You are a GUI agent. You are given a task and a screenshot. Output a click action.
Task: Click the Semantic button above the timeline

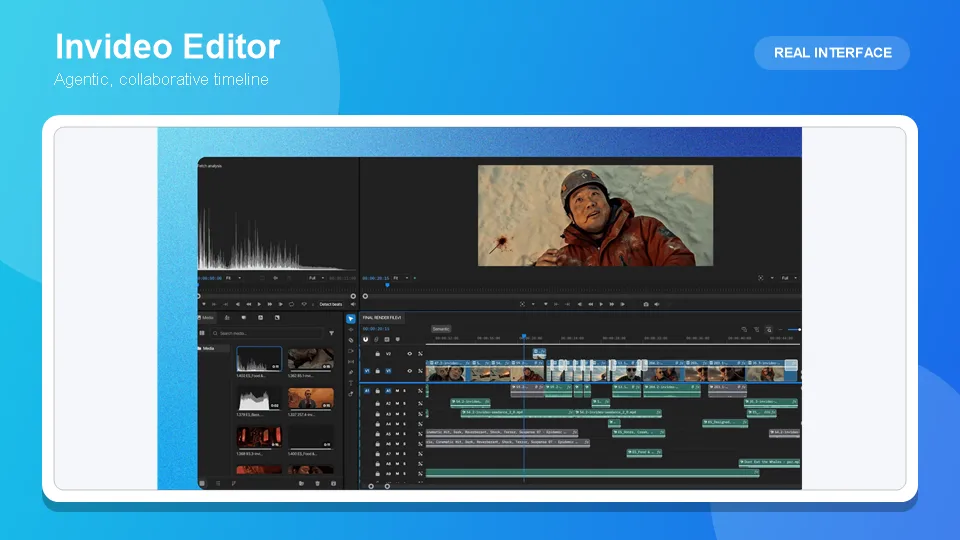click(x=441, y=329)
